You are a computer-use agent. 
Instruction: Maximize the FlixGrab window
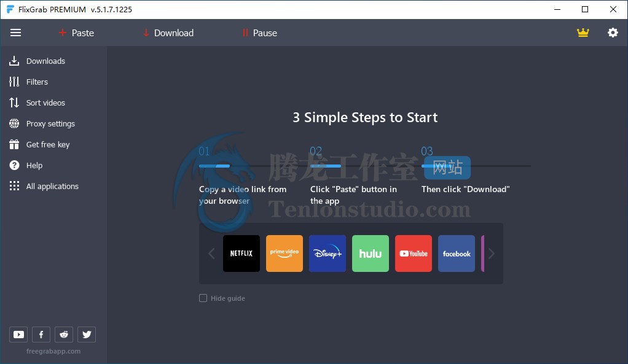[x=585, y=9]
